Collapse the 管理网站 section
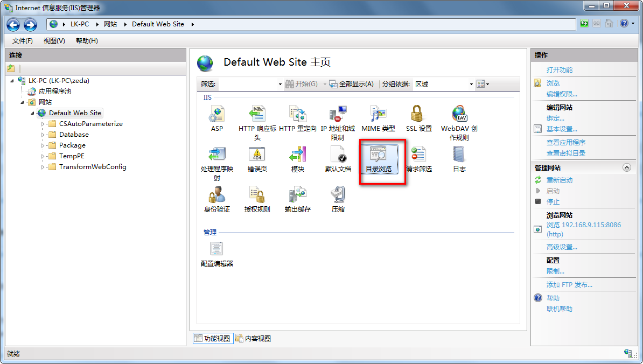 coord(627,167)
